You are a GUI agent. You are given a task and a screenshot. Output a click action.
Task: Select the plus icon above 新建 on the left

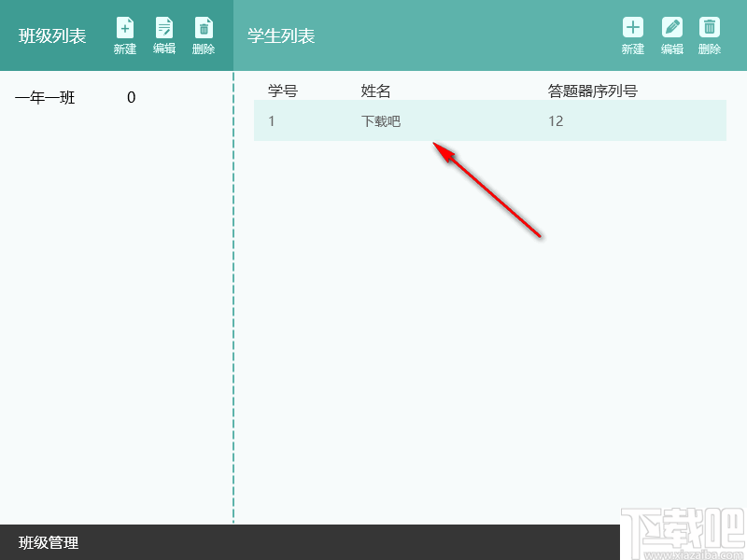pos(124,25)
